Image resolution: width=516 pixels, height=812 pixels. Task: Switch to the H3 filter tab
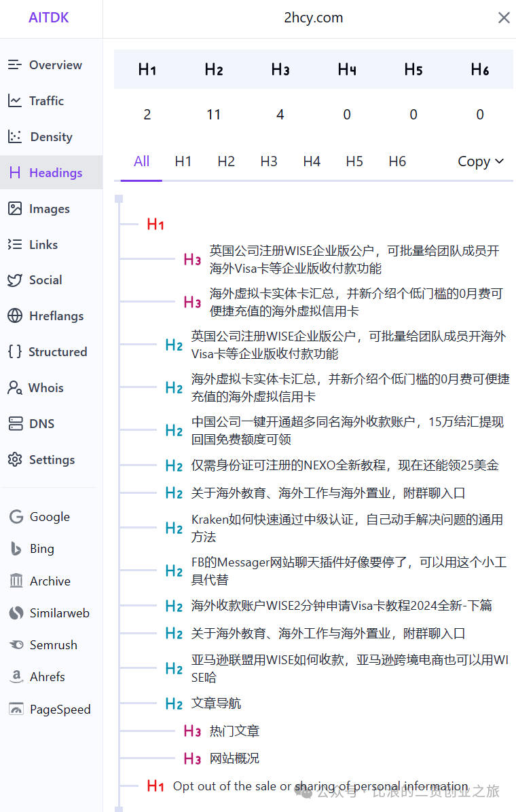point(268,161)
